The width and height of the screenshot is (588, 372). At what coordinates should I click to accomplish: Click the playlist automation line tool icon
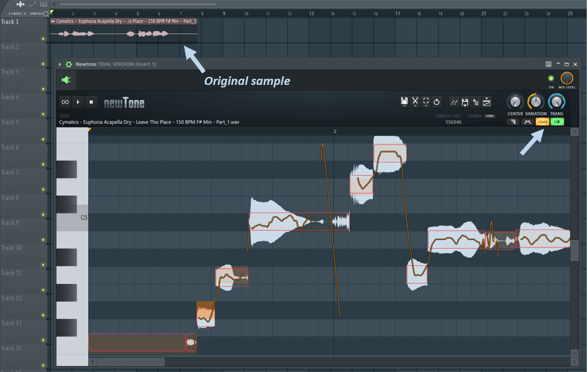click(x=33, y=4)
